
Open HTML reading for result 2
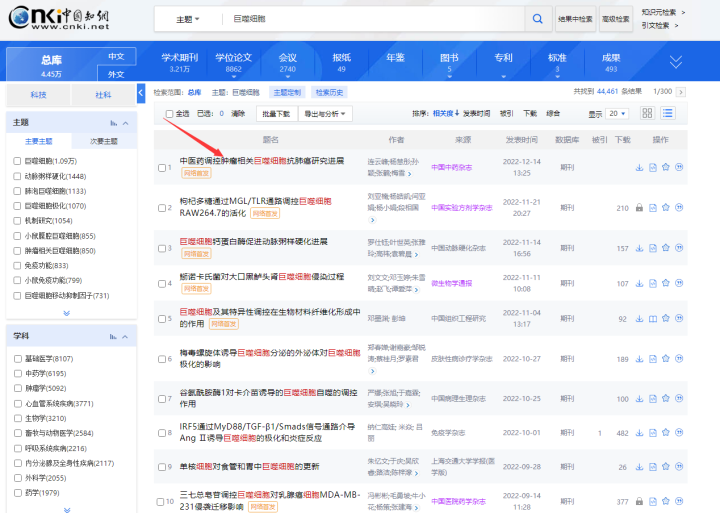coord(653,208)
